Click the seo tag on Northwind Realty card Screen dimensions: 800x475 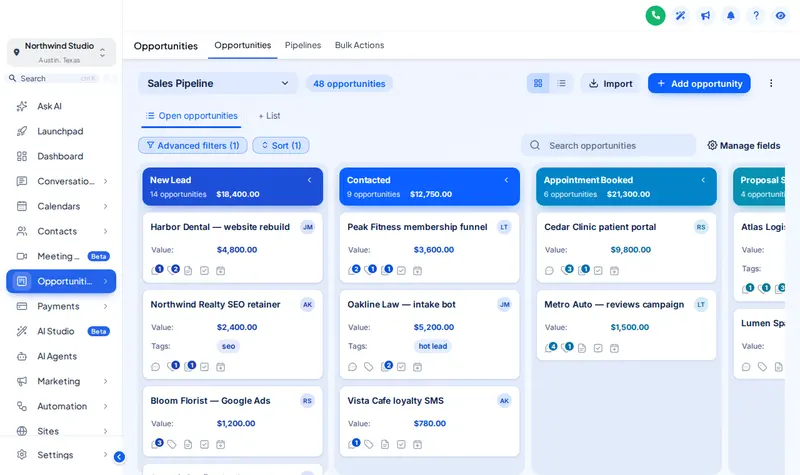[228, 346]
